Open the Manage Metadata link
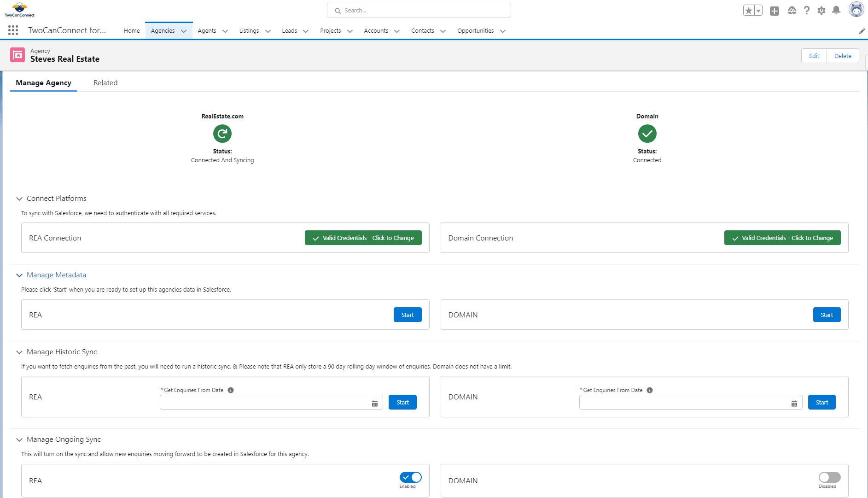The height and width of the screenshot is (498, 868). pyautogui.click(x=57, y=275)
